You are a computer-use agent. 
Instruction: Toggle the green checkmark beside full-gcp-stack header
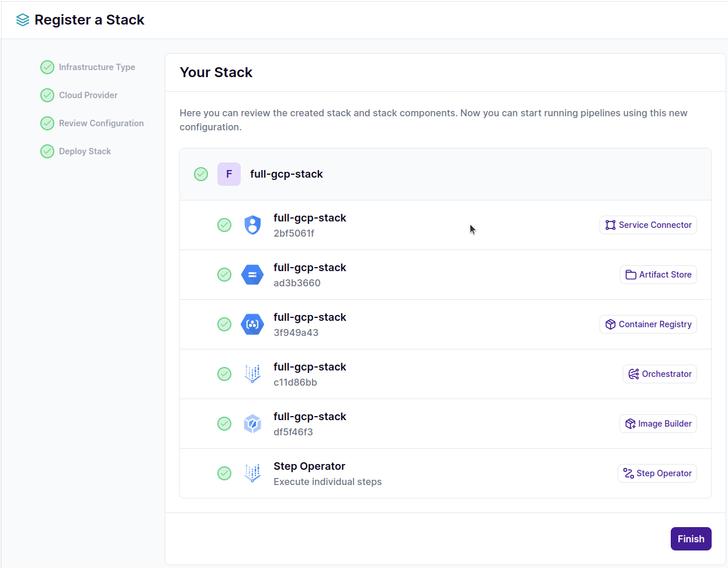(201, 174)
